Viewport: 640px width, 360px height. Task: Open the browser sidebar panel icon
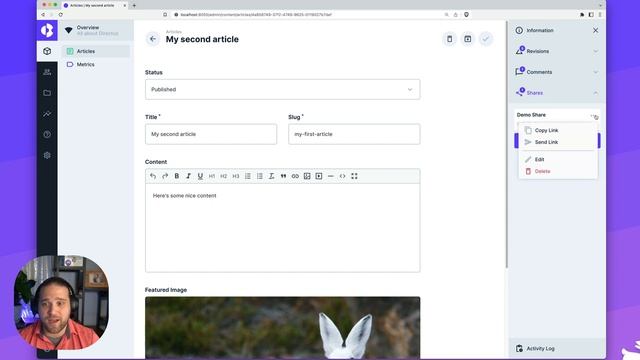(591, 14)
